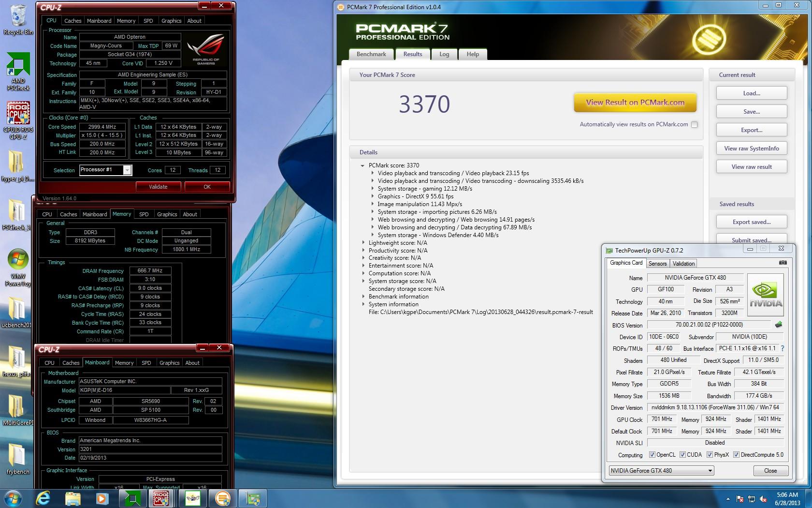Open the Caches tab in top CPU-Z window
The width and height of the screenshot is (812, 508).
coord(73,21)
